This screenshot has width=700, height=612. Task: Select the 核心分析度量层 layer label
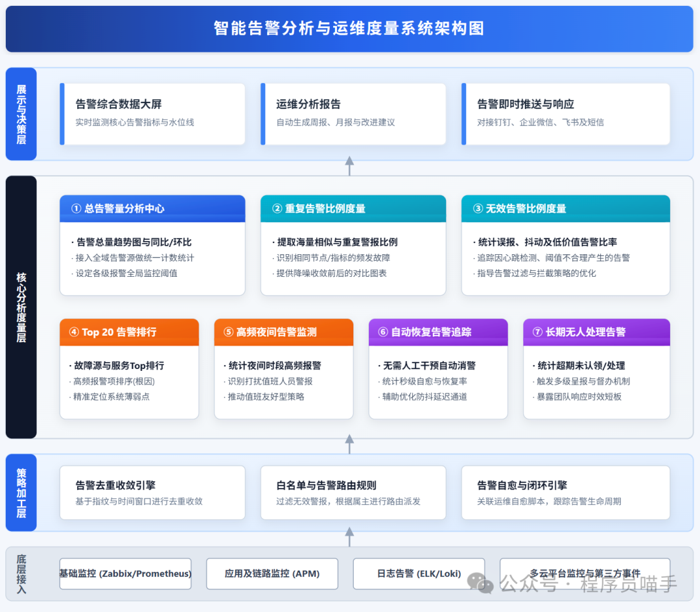pyautogui.click(x=21, y=307)
